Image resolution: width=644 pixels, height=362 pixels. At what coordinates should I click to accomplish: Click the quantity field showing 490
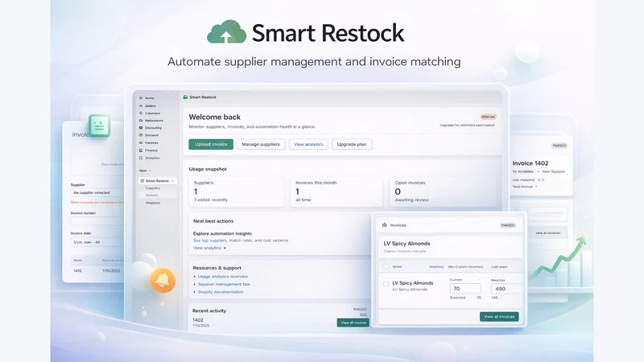coord(507,289)
